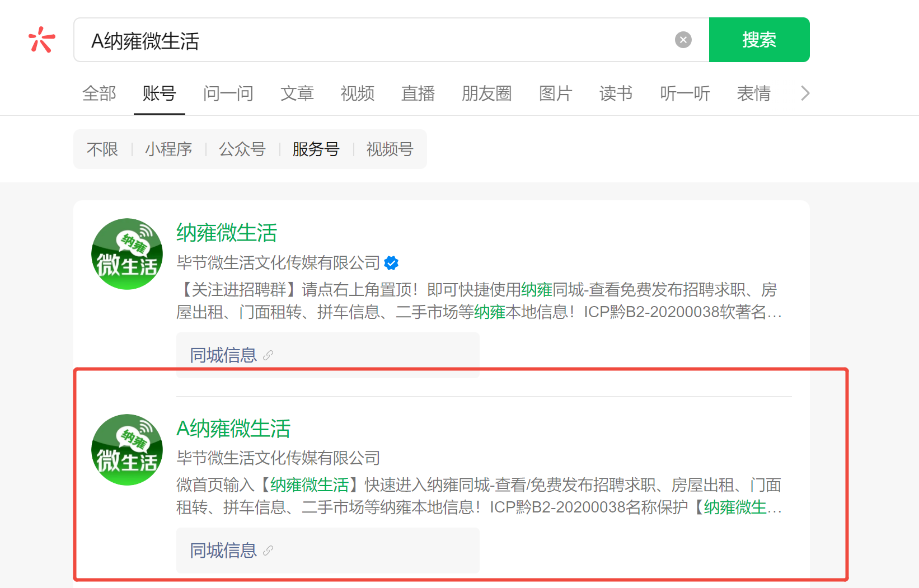This screenshot has height=588, width=919.
Task: Open the 纳雍微生活 account title link
Action: (x=227, y=233)
